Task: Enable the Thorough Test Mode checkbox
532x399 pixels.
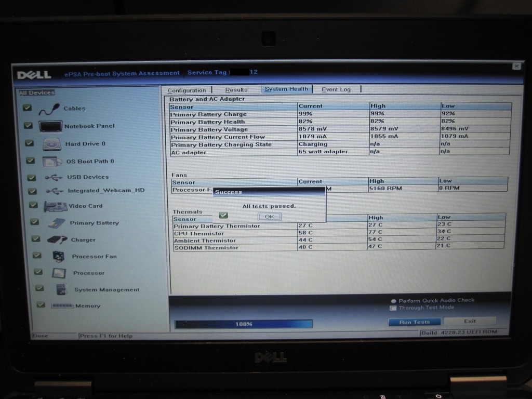Action: pyautogui.click(x=393, y=308)
